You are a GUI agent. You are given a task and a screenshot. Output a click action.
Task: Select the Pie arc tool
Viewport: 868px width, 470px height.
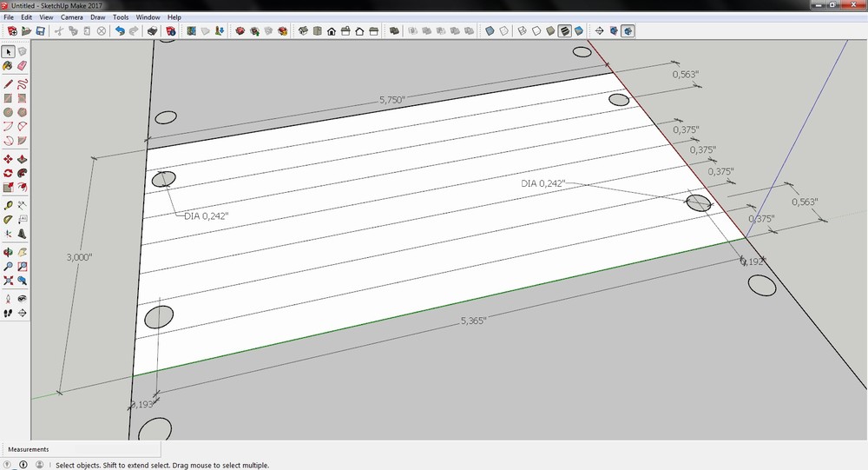(23, 140)
